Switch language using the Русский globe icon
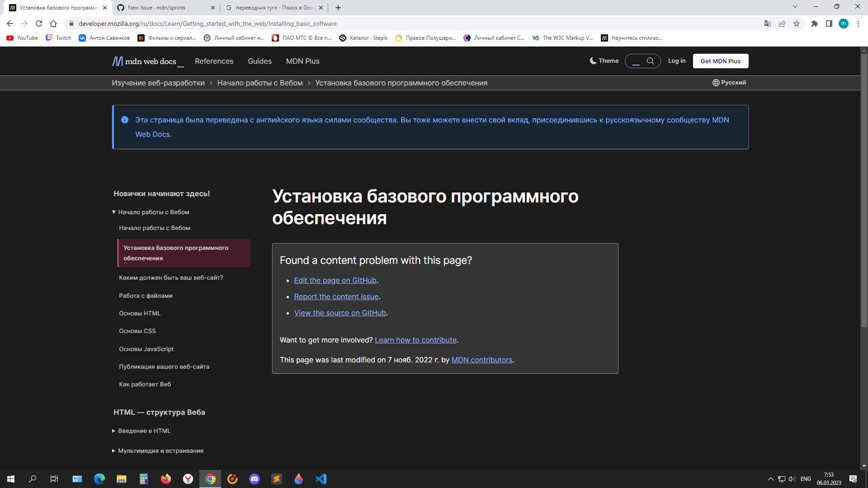The width and height of the screenshot is (868, 488). [x=729, y=83]
